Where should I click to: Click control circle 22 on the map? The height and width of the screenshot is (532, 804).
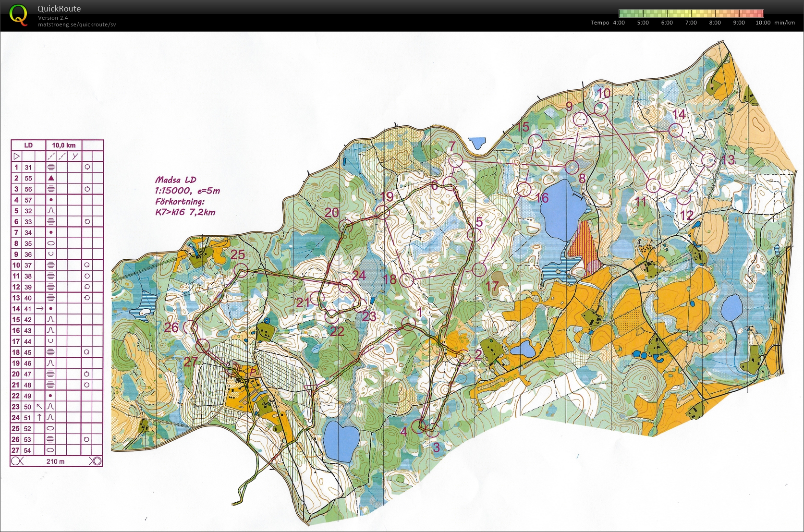click(331, 316)
